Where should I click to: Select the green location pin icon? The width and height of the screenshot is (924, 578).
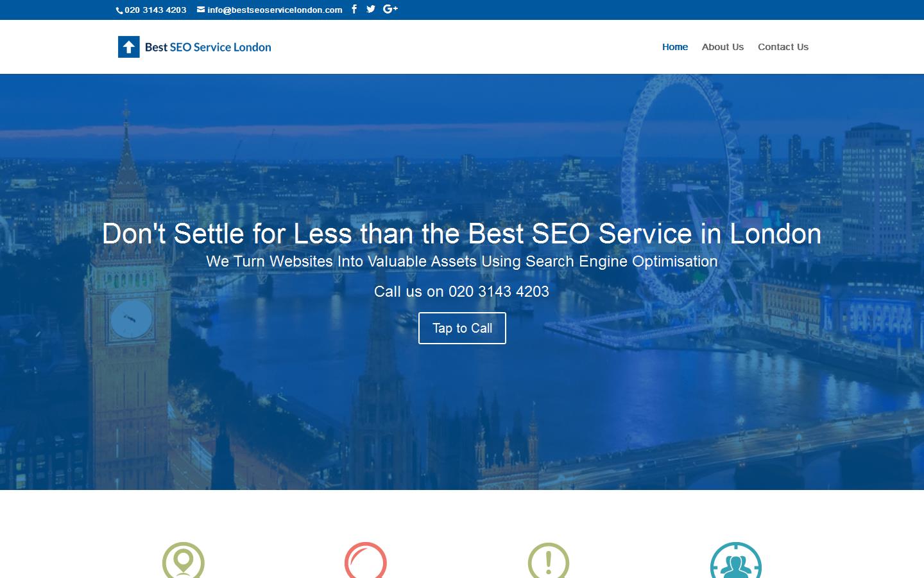184,561
